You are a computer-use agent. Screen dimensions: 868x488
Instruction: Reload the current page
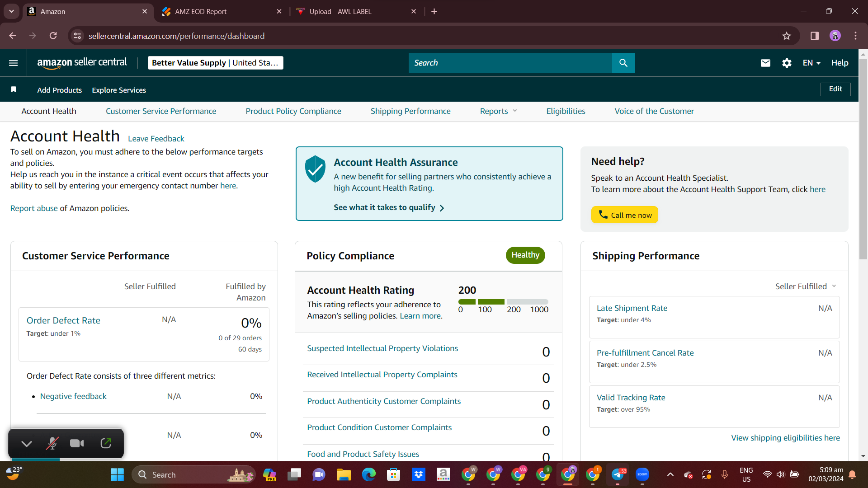53,36
